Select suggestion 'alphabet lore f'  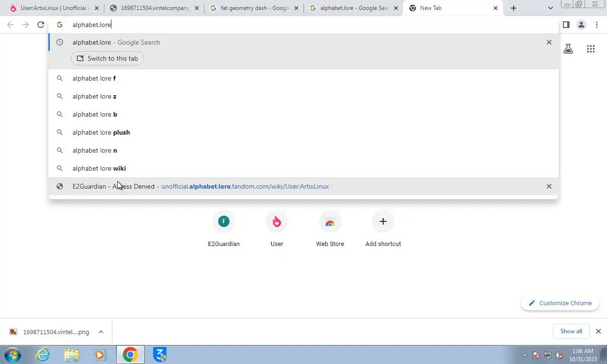point(303,78)
